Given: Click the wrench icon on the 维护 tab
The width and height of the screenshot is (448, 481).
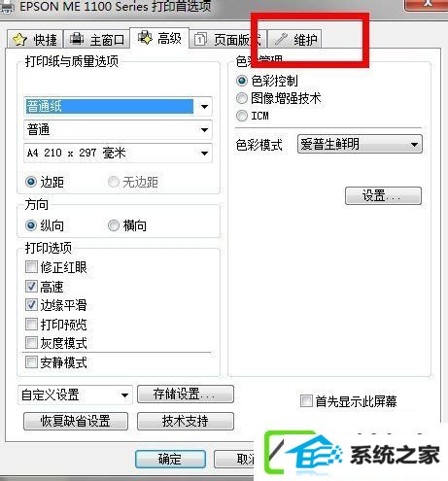Looking at the screenshot, I should [281, 39].
